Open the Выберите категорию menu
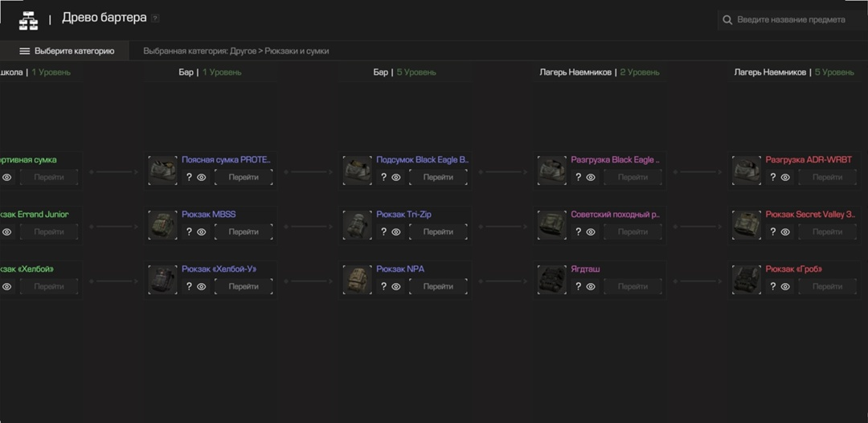 coord(64,51)
